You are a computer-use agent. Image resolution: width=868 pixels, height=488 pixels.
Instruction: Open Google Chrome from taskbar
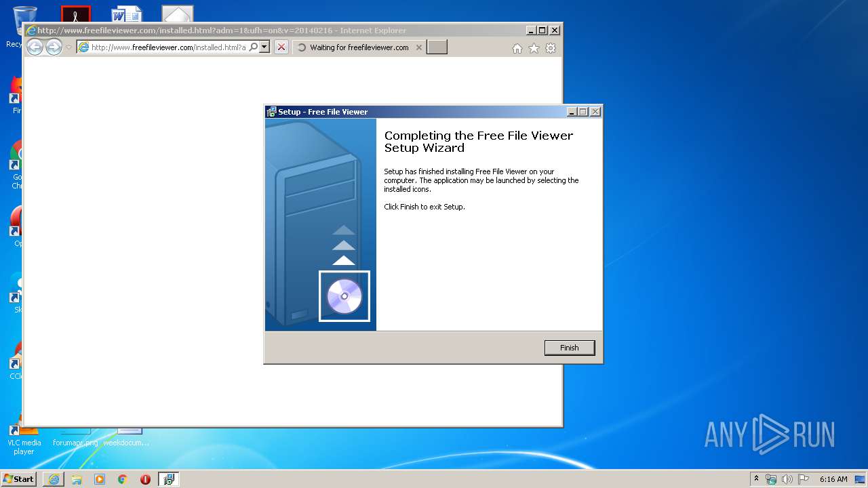point(123,479)
